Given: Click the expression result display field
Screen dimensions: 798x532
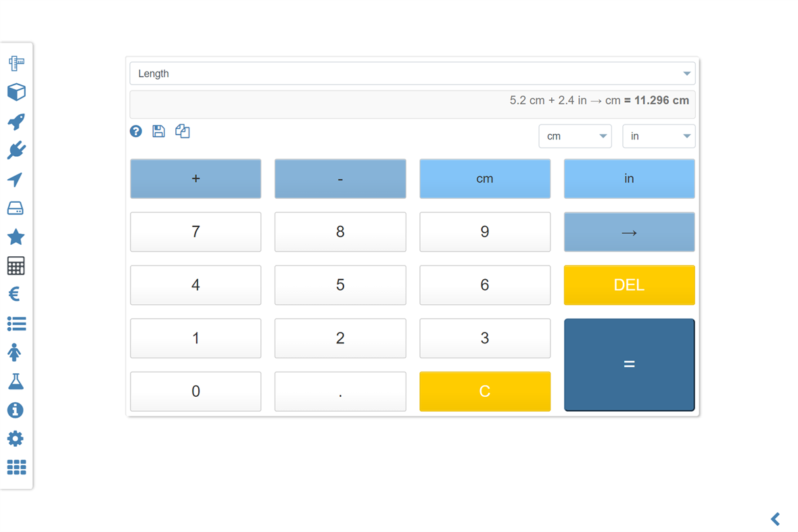Looking at the screenshot, I should pos(413,104).
